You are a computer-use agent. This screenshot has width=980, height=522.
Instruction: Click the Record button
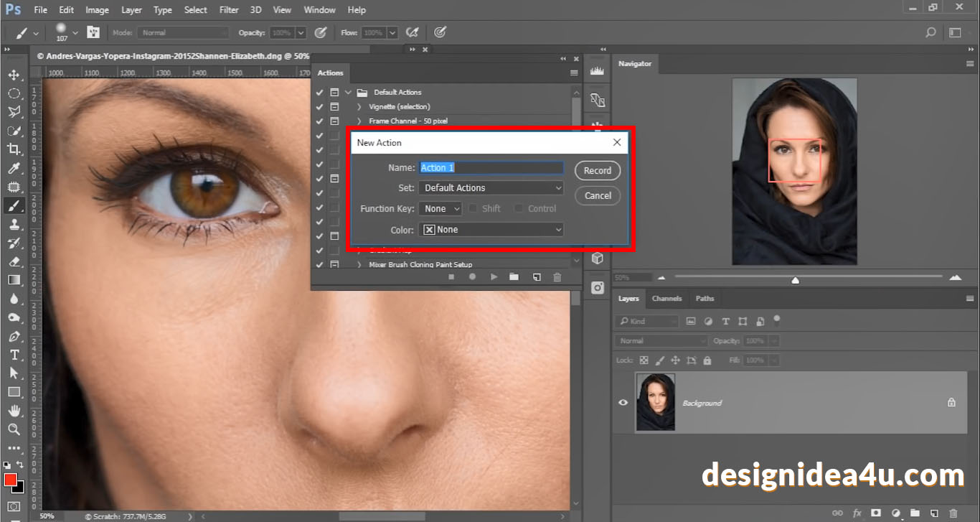(598, 171)
